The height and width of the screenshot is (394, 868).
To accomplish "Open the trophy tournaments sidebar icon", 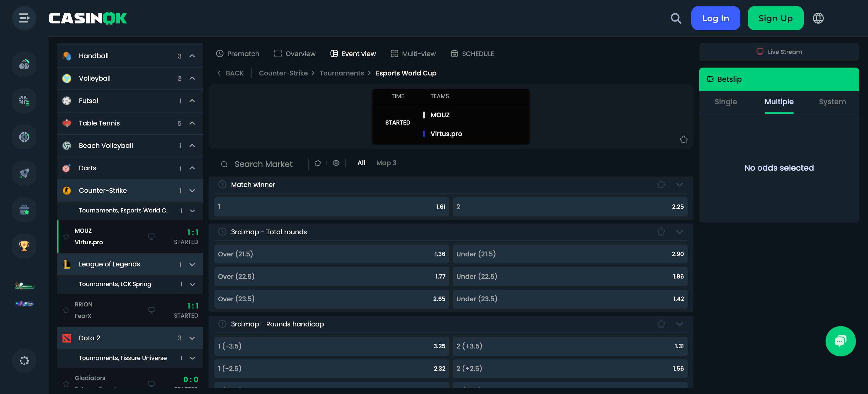I will 24,246.
